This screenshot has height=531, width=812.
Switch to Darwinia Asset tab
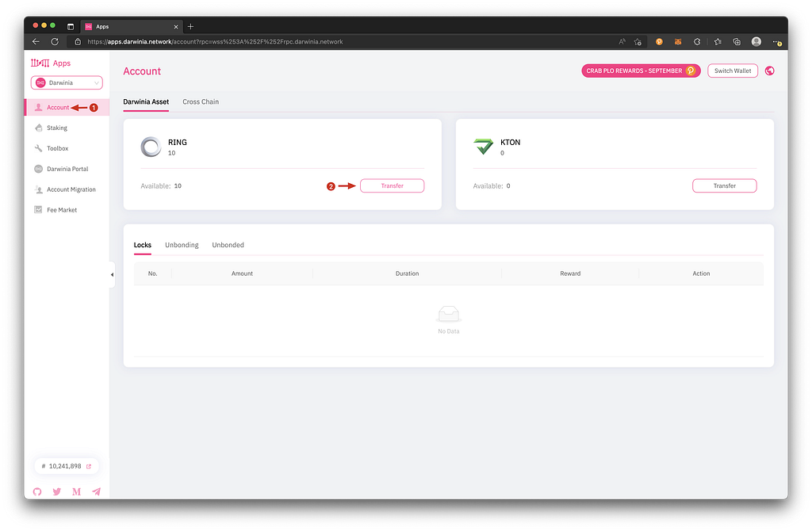146,102
